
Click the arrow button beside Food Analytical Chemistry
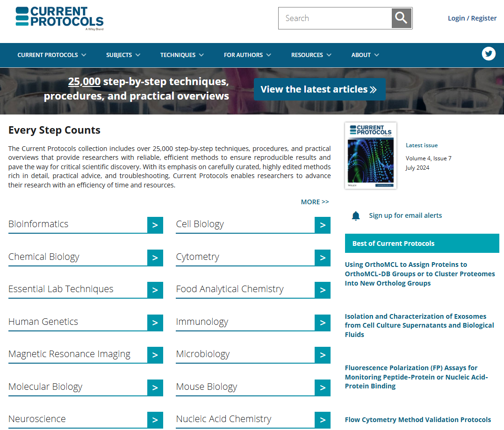point(323,290)
